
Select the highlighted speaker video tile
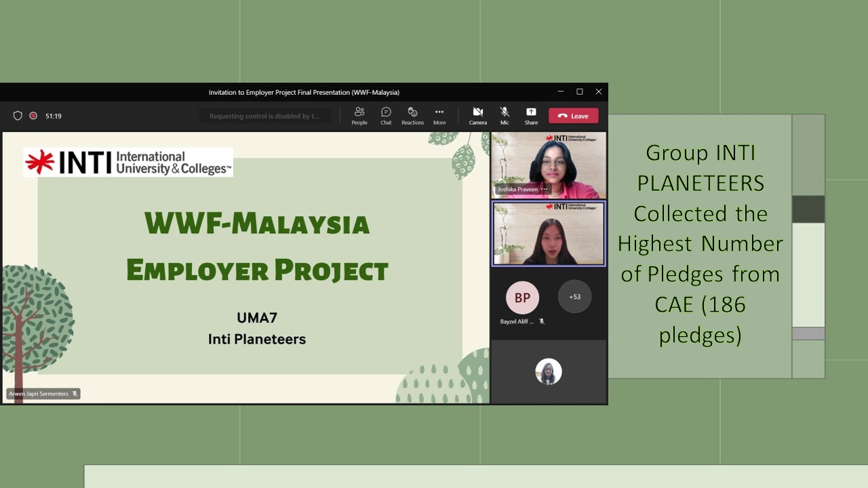[549, 234]
